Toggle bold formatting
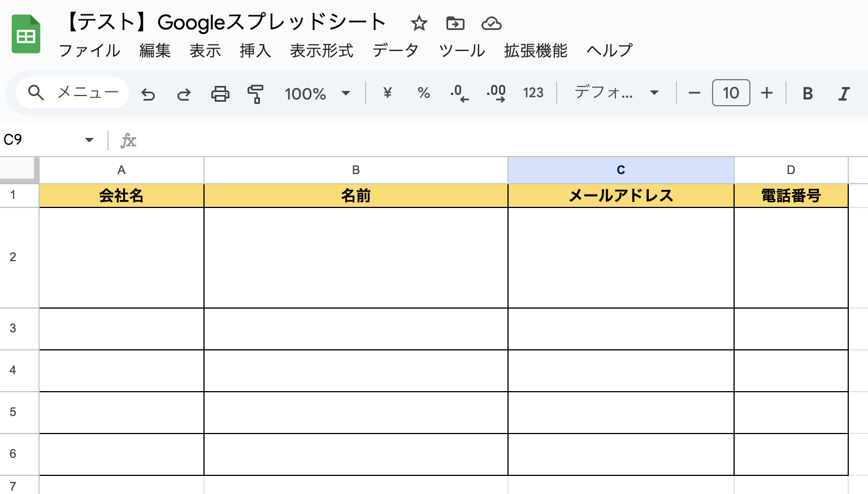Image resolution: width=868 pixels, height=494 pixels. pos(808,93)
